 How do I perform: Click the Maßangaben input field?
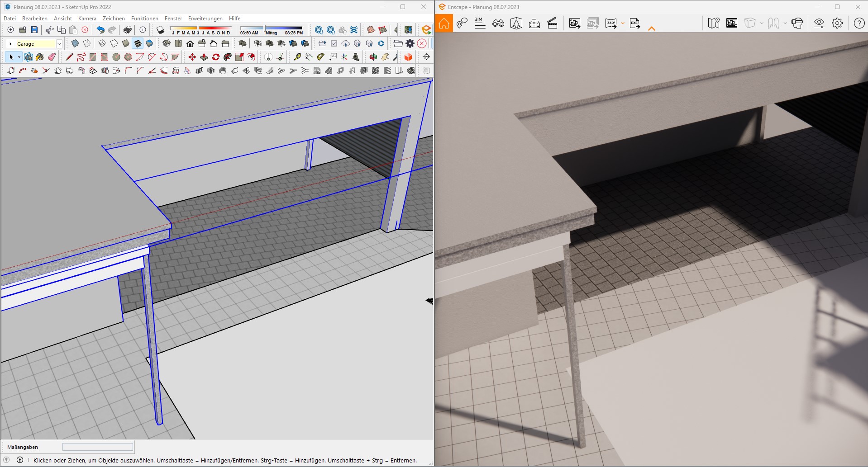point(98,447)
